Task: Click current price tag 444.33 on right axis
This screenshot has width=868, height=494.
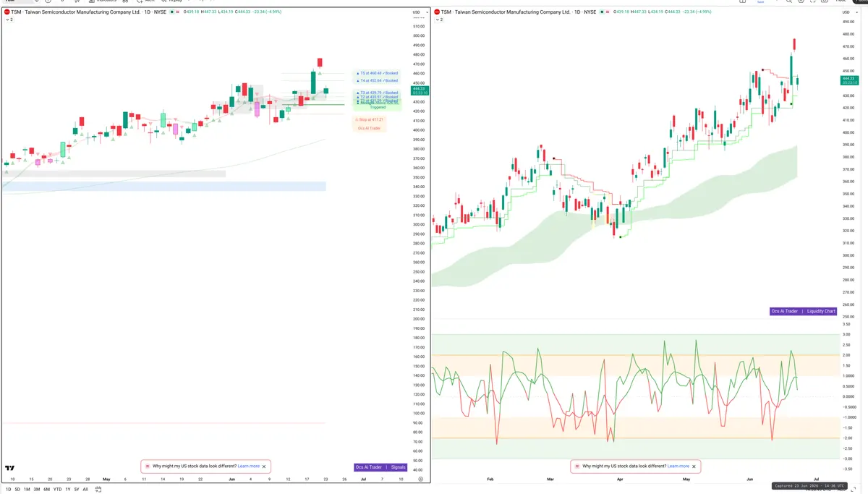Action: click(x=848, y=80)
